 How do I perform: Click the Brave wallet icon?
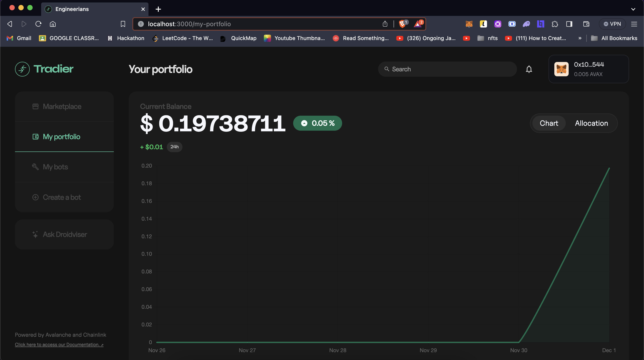tap(586, 24)
